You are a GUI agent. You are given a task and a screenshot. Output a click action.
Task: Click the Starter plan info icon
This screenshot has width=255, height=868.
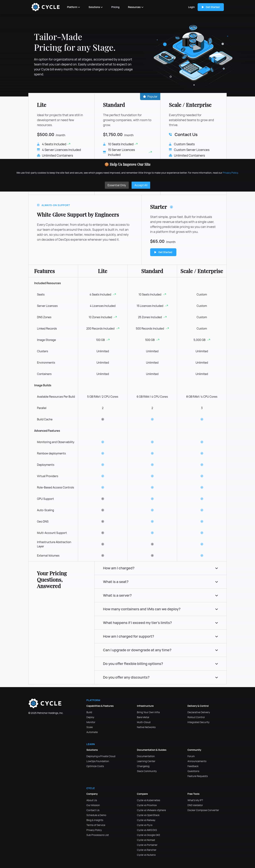(x=171, y=207)
